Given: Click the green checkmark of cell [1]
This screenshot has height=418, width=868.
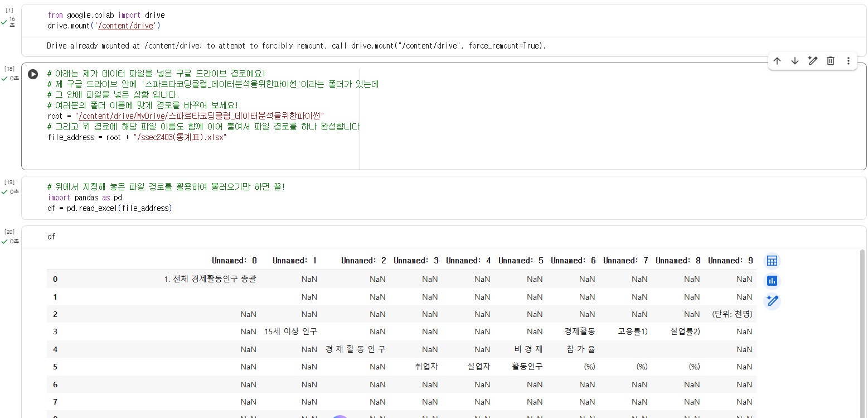Looking at the screenshot, I should click(x=4, y=22).
